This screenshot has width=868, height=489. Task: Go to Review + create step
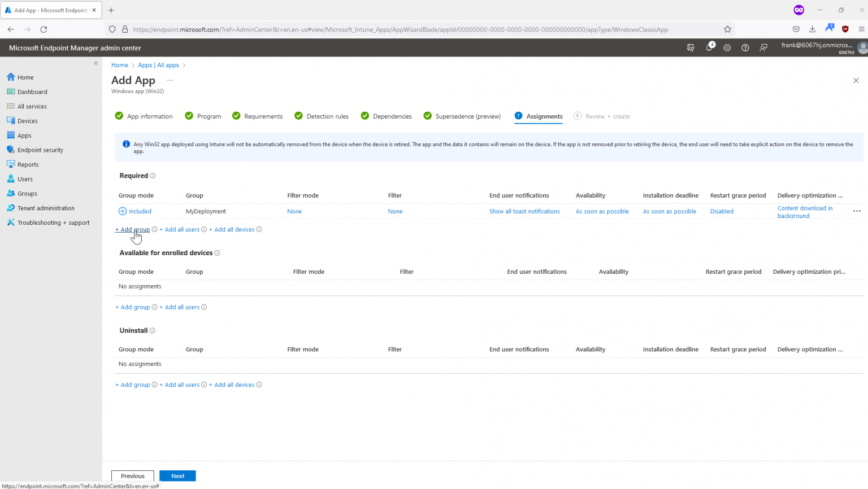click(x=602, y=116)
